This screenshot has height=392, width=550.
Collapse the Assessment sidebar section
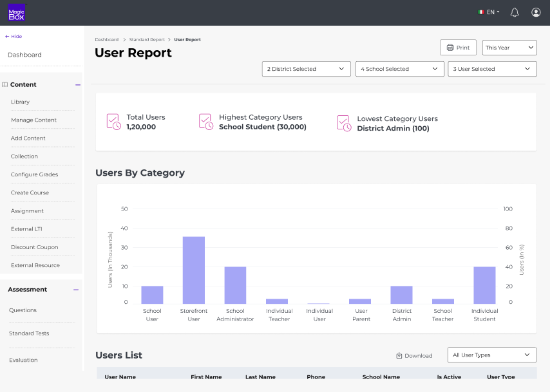[x=76, y=290]
